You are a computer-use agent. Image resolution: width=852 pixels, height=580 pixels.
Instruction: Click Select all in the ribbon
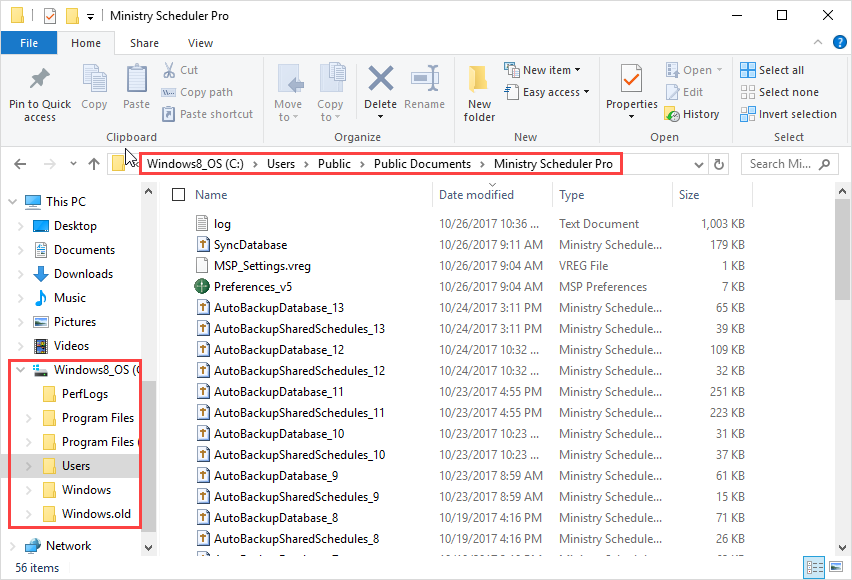tap(771, 70)
